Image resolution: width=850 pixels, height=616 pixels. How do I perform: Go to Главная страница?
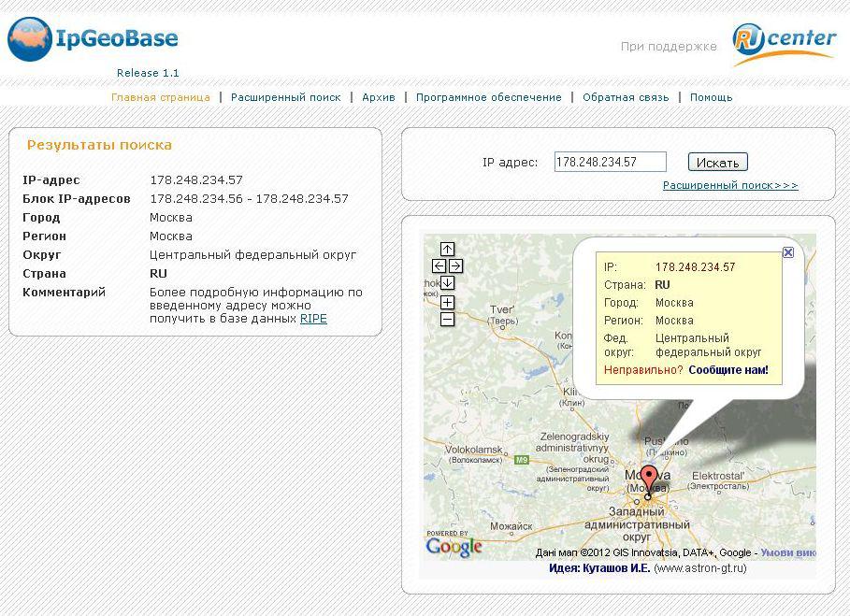[161, 97]
